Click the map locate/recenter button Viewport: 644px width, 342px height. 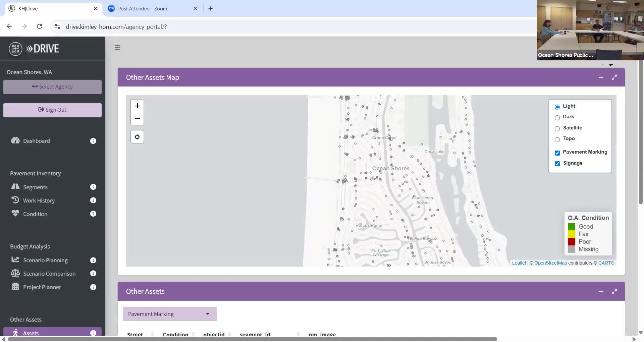point(137,137)
